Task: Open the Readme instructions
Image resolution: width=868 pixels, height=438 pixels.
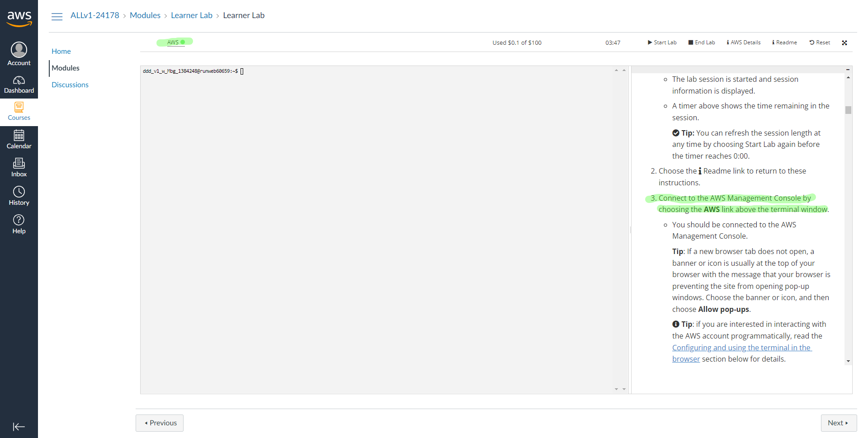Action: (x=784, y=42)
